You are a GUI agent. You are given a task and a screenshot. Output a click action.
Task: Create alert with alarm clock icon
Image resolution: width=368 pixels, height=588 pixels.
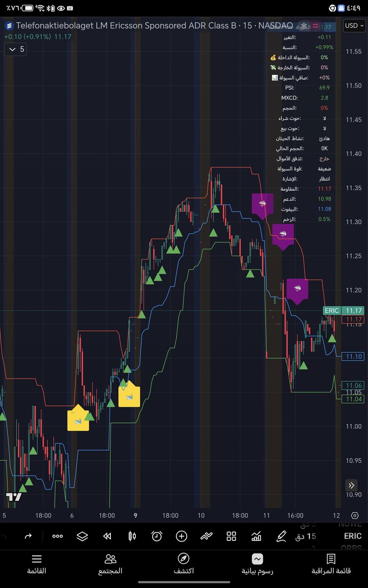pyautogui.click(x=157, y=536)
